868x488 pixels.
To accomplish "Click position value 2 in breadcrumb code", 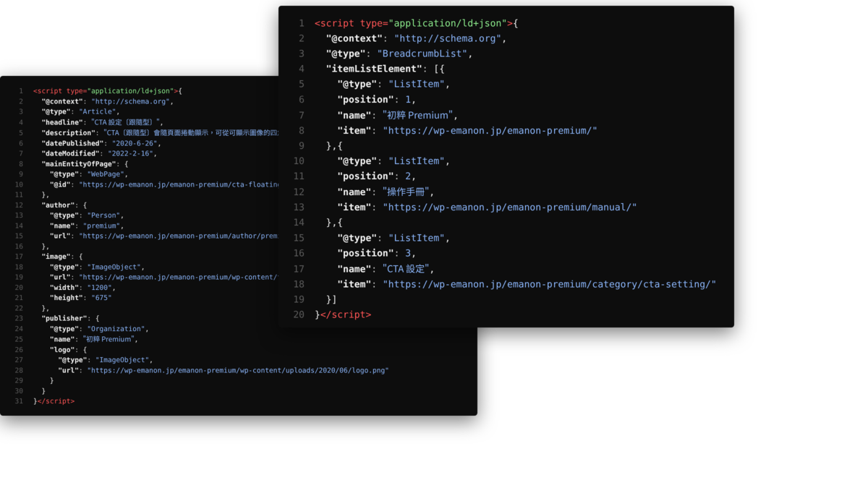I will (x=408, y=176).
